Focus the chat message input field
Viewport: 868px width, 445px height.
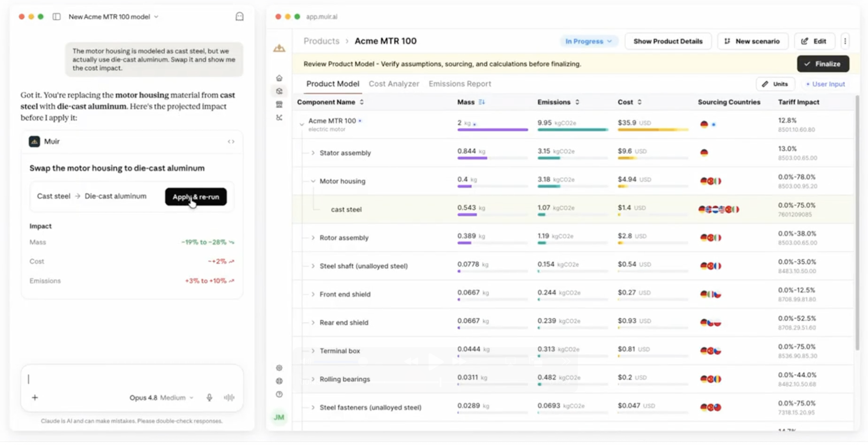pyautogui.click(x=131, y=379)
